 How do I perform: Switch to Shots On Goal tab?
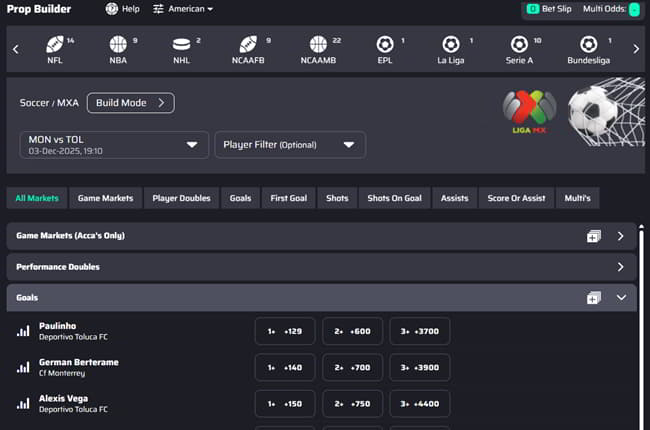point(394,198)
